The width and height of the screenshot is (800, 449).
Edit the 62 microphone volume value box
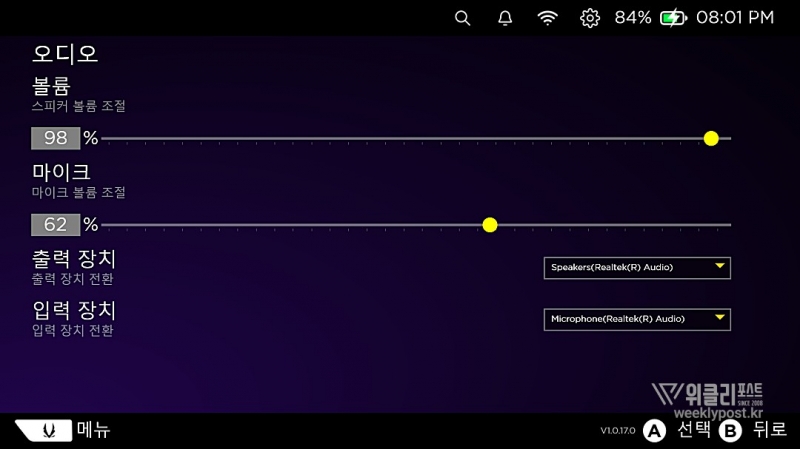click(56, 225)
